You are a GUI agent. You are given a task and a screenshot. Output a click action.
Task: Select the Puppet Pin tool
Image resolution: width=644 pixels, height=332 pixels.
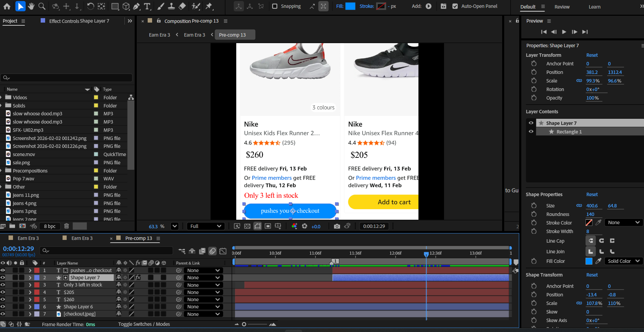pos(209,6)
